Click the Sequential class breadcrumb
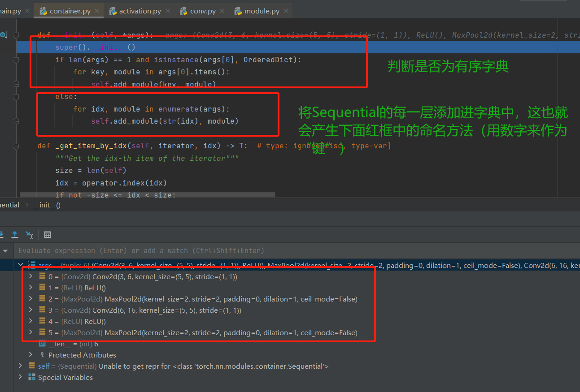This screenshot has height=392, width=580. pyautogui.click(x=9, y=205)
